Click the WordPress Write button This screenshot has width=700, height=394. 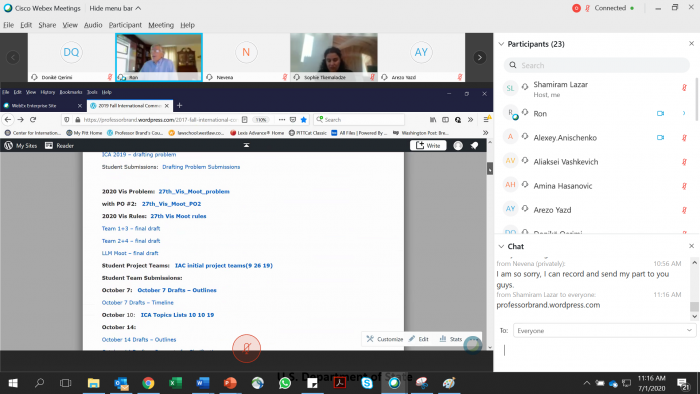click(x=428, y=145)
